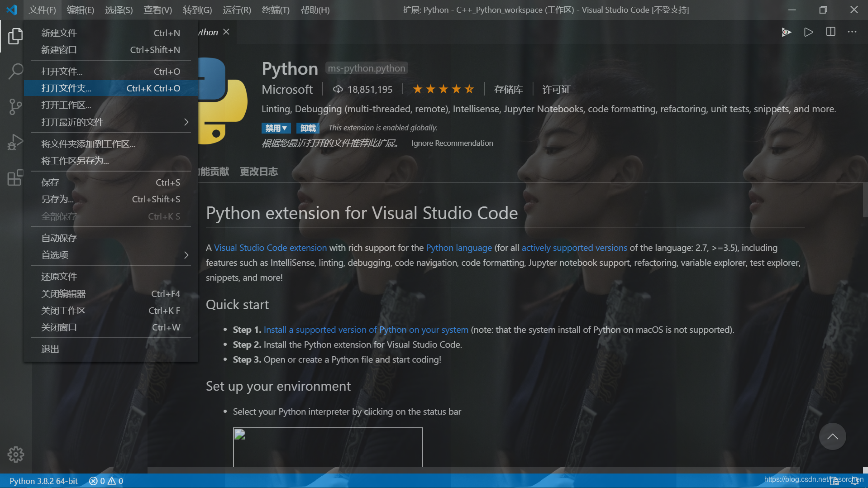Select Python 3.8.2 64-bit interpreter in the status bar
Viewport: 868px width, 488px height.
(x=43, y=481)
